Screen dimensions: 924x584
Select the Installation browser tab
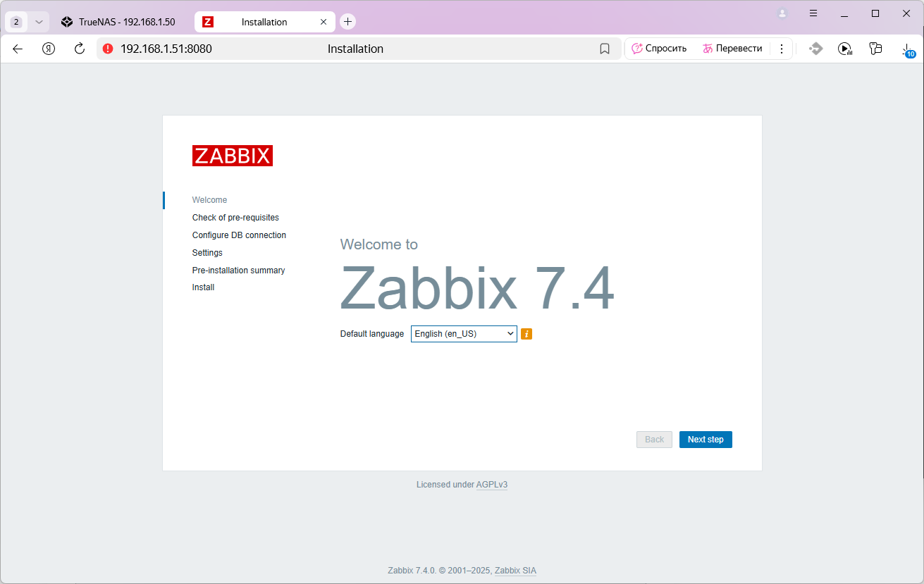[264, 22]
